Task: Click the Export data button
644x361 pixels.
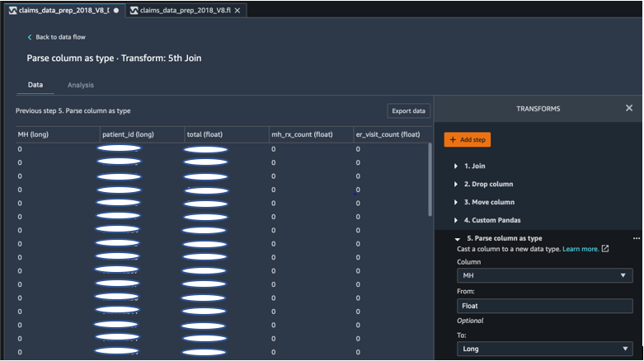Action: pyautogui.click(x=408, y=111)
